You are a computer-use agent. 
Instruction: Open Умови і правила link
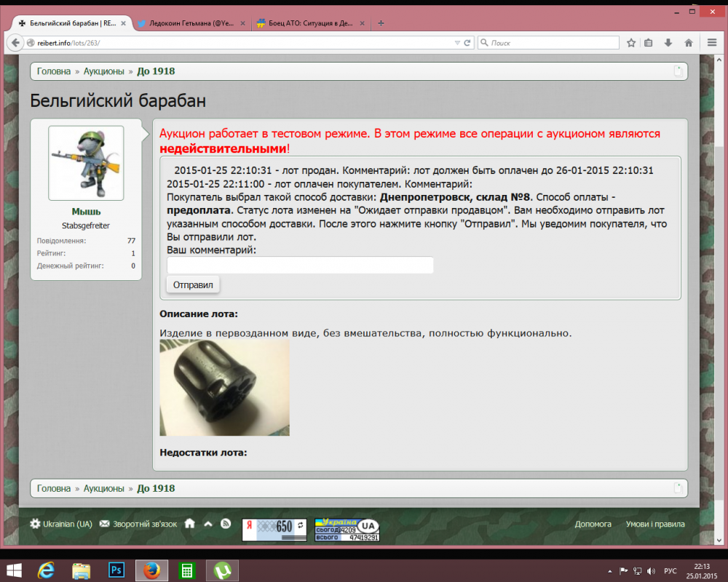pos(655,524)
